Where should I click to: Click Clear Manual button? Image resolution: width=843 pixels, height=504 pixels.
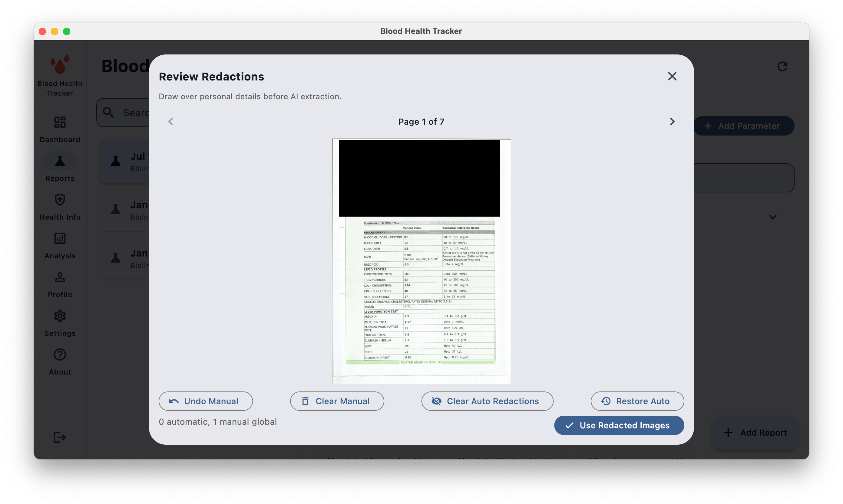point(337,401)
